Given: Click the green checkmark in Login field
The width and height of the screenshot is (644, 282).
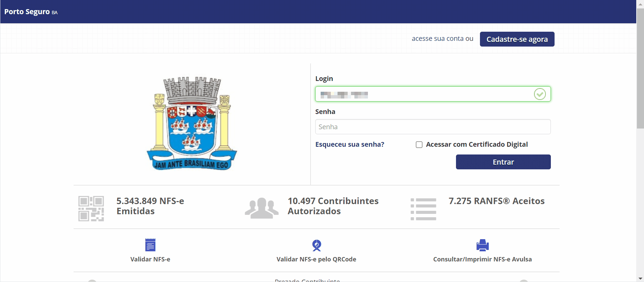Looking at the screenshot, I should (x=540, y=94).
